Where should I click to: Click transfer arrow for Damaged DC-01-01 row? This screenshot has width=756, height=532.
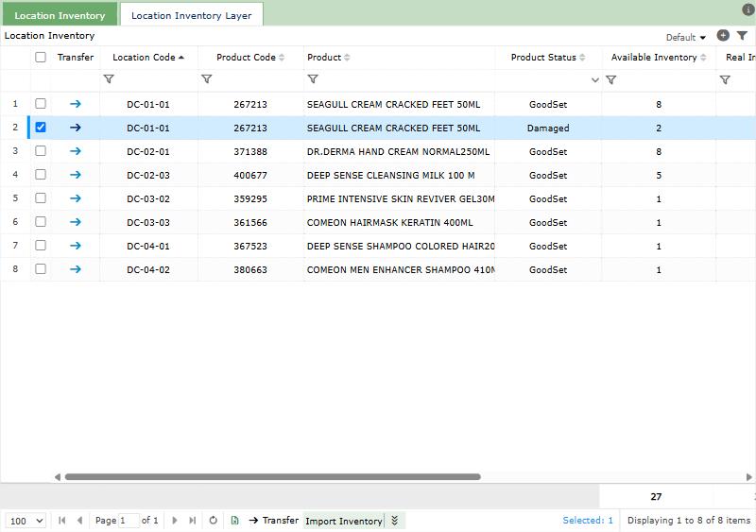76,128
